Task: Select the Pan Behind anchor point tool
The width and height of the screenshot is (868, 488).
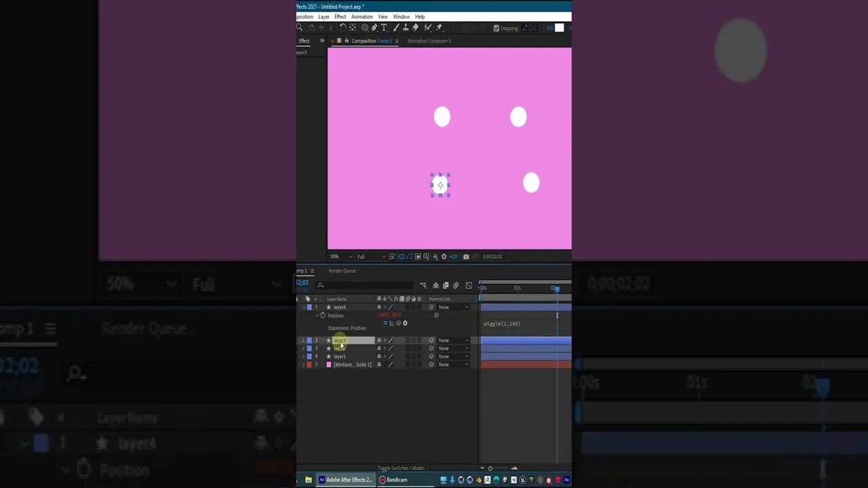Action: (353, 28)
